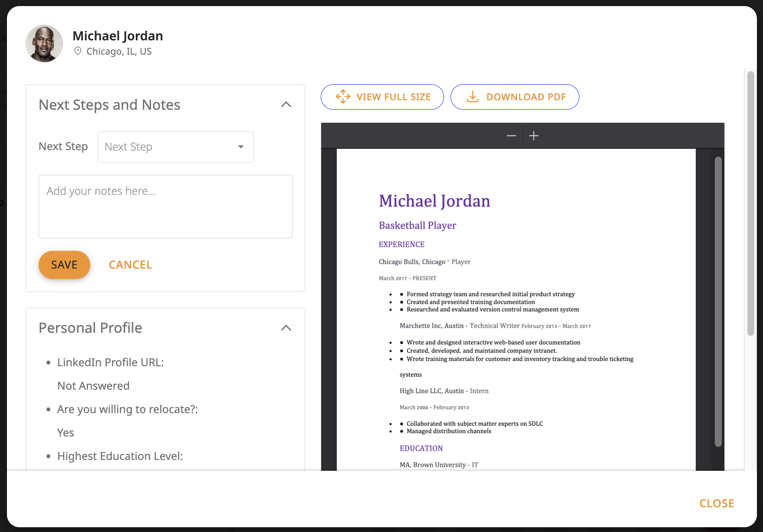Click the 'Next Steps and Notes' heading text

tap(109, 105)
